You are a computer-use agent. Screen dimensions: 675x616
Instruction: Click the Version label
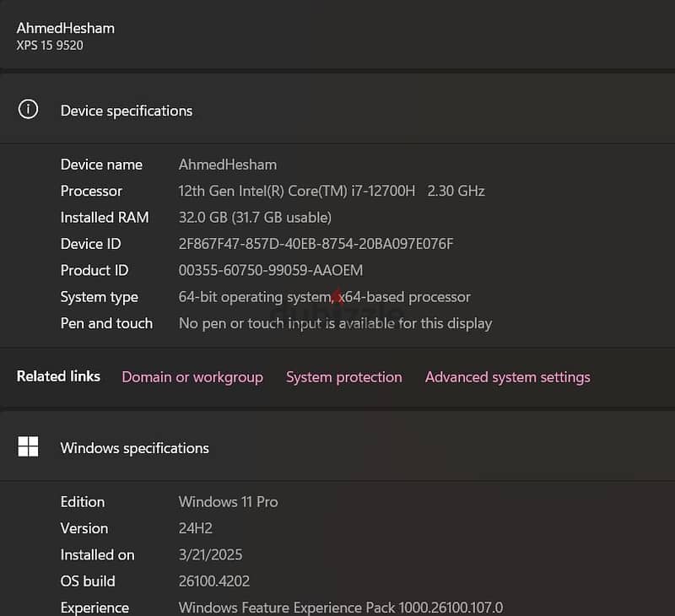84,528
